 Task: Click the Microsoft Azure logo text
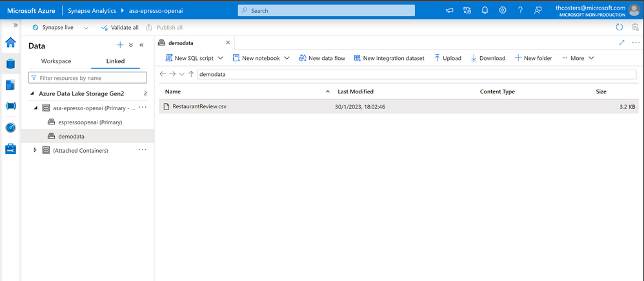click(x=31, y=11)
